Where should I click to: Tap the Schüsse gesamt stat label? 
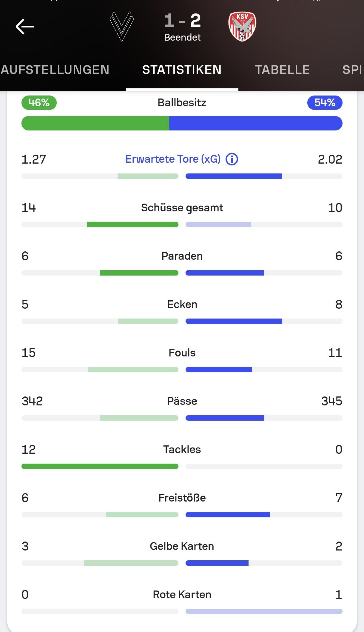pyautogui.click(x=182, y=208)
